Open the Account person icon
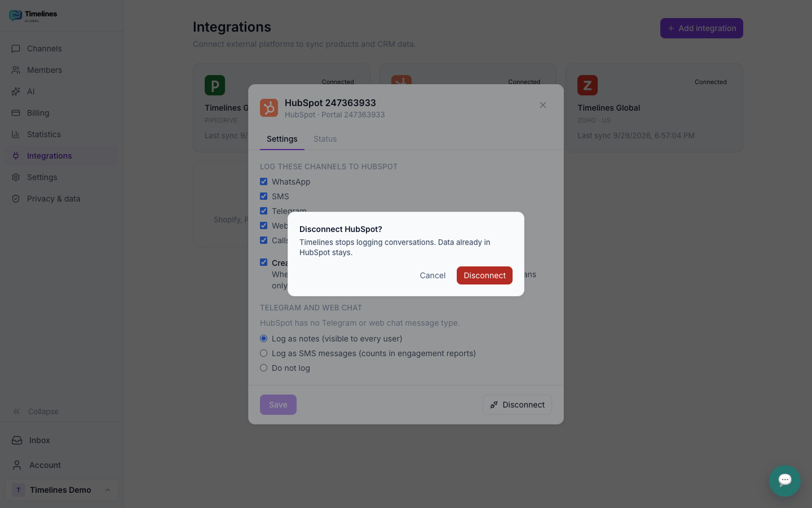Screen dimensions: 812x508 point(17,465)
